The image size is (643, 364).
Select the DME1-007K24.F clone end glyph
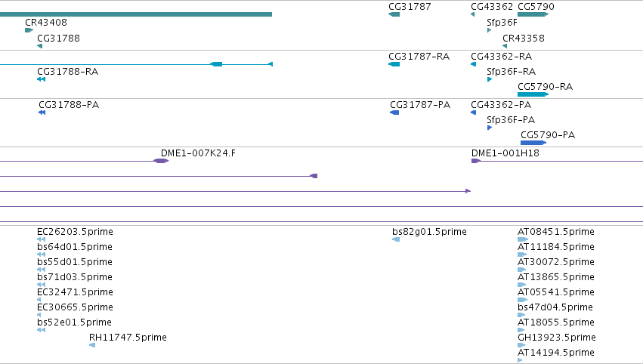(x=161, y=161)
